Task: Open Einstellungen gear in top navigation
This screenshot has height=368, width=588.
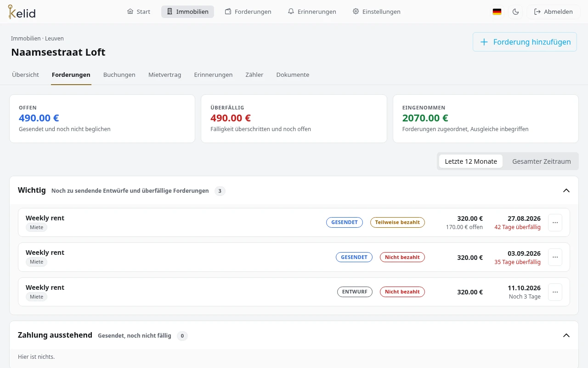Action: [x=377, y=12]
